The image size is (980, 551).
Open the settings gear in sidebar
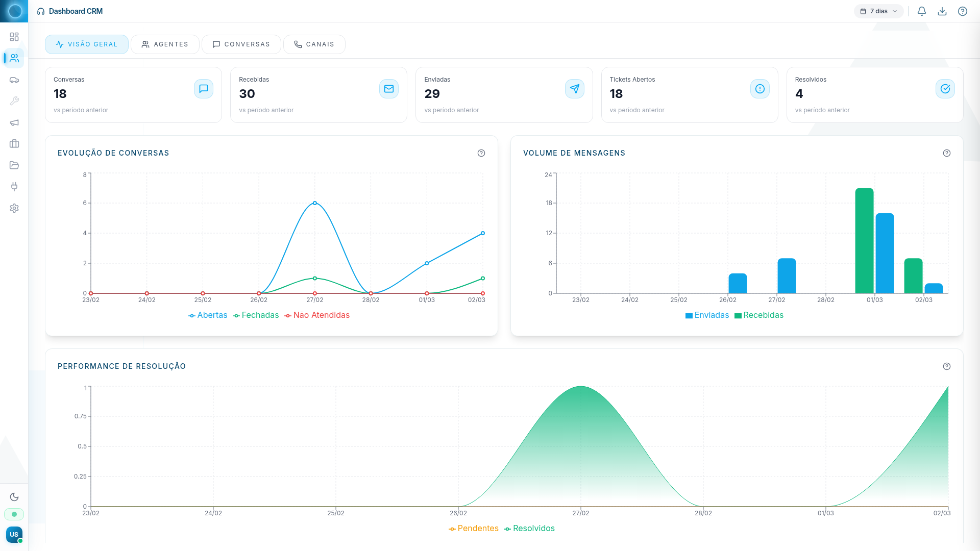coord(14,208)
